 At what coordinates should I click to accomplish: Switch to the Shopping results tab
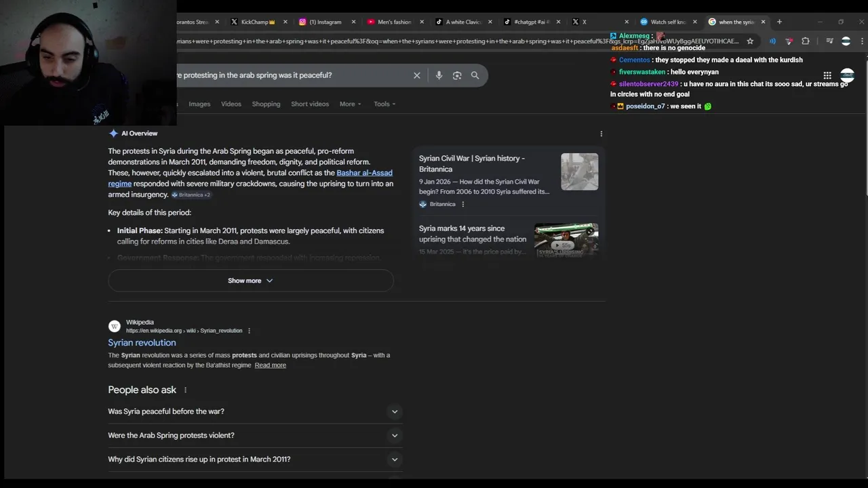[266, 104]
